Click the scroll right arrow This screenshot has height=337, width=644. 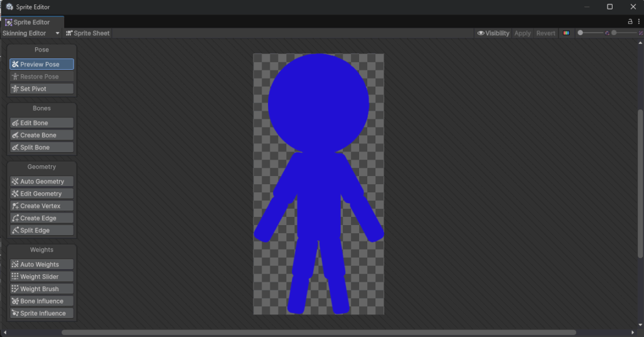click(633, 333)
